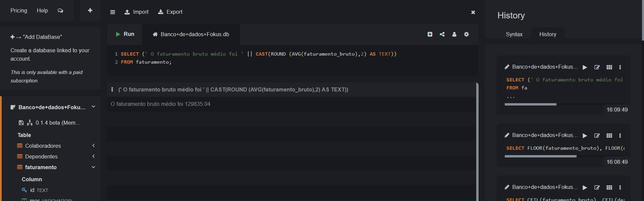Viewport: 644px width, 201px height.
Task: Click into the SQL editor line 1
Action: (259, 54)
